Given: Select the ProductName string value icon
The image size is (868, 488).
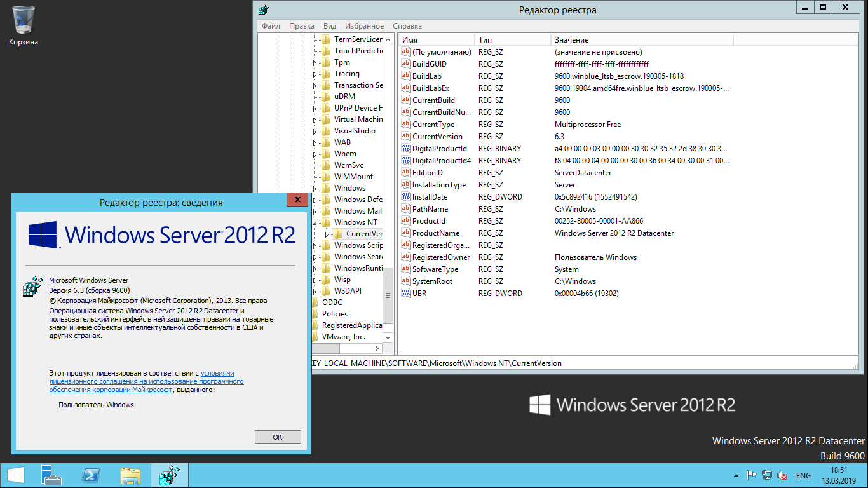Looking at the screenshot, I should (x=406, y=233).
